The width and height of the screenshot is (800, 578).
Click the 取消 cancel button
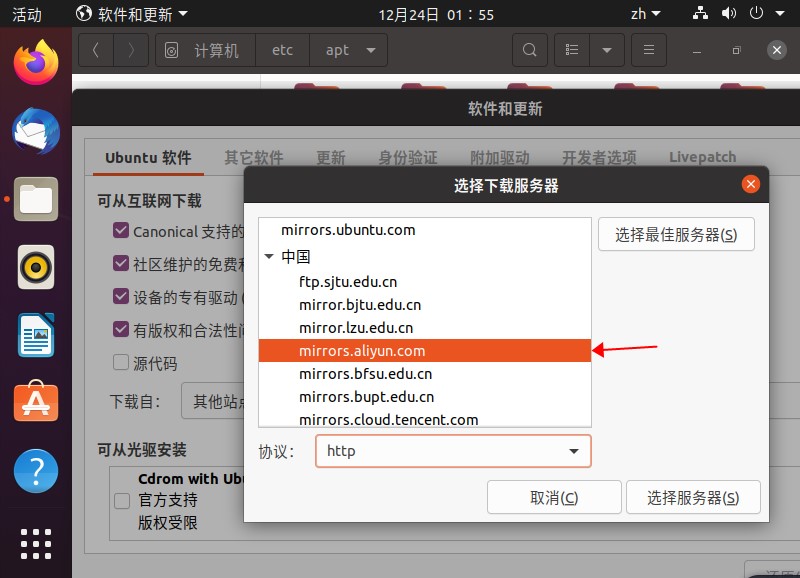tap(554, 497)
